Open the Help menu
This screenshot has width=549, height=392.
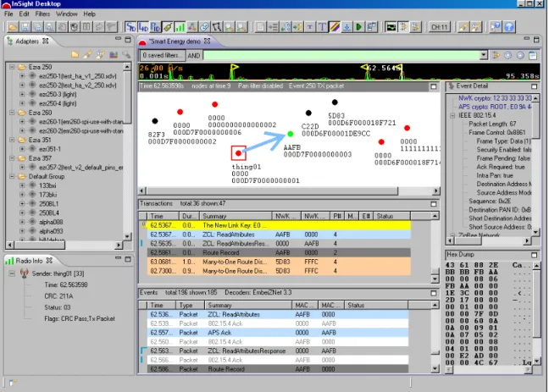pos(89,14)
